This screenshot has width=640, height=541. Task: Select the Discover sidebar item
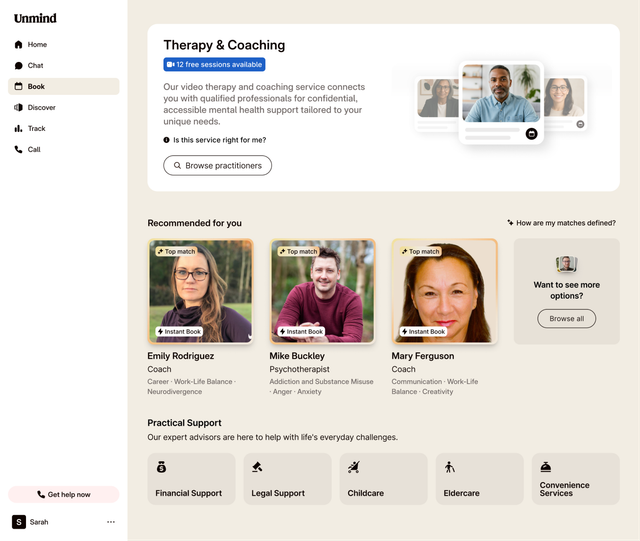click(x=41, y=108)
